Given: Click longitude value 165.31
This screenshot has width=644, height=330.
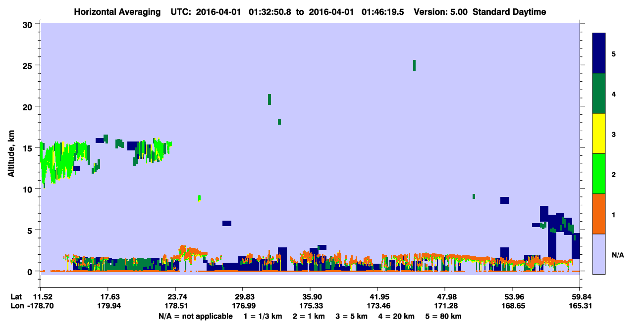Looking at the screenshot, I should click(x=580, y=306).
